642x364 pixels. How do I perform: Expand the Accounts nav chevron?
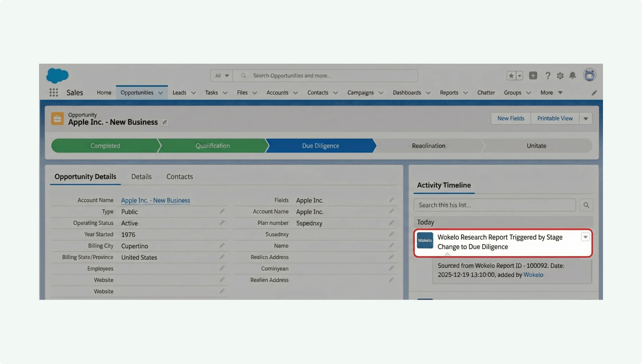tap(295, 93)
